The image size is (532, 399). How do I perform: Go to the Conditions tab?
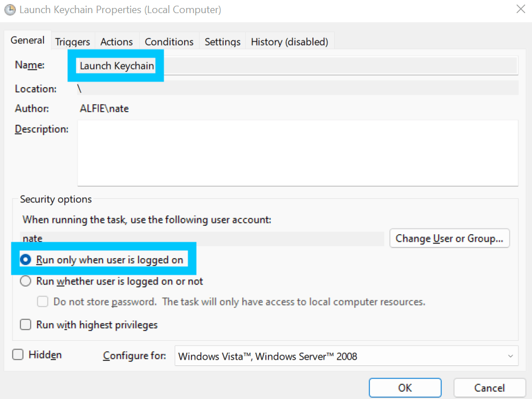coord(169,42)
